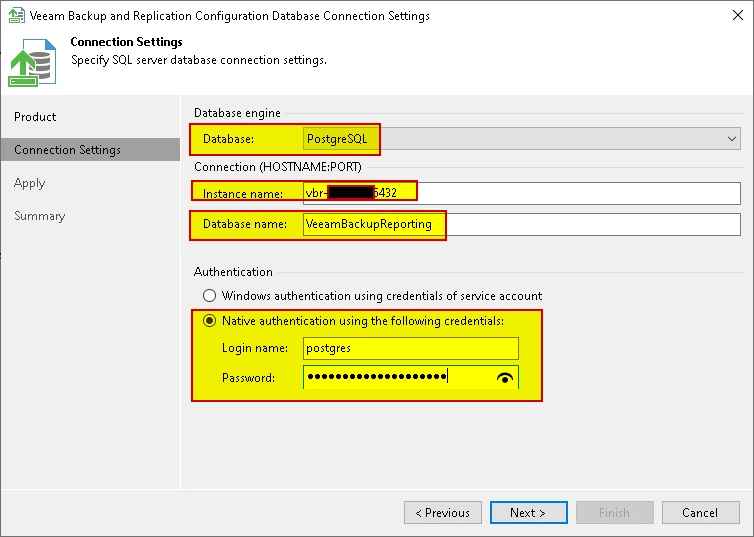This screenshot has height=537, width=754.
Task: Open the Database engine dropdown arrow
Action: coord(731,139)
